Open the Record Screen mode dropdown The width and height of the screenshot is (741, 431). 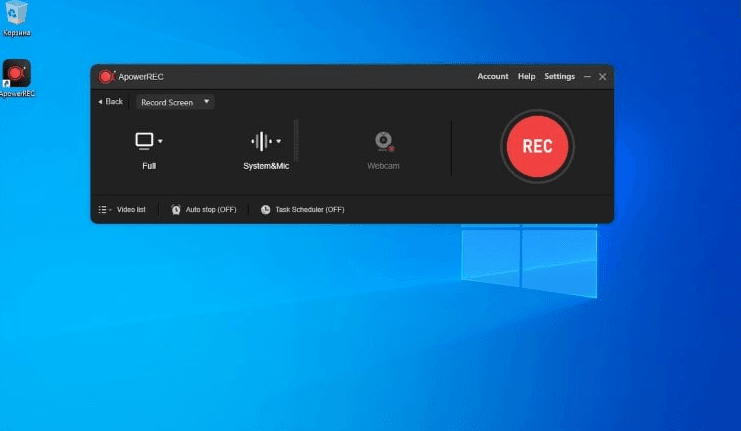pos(175,102)
